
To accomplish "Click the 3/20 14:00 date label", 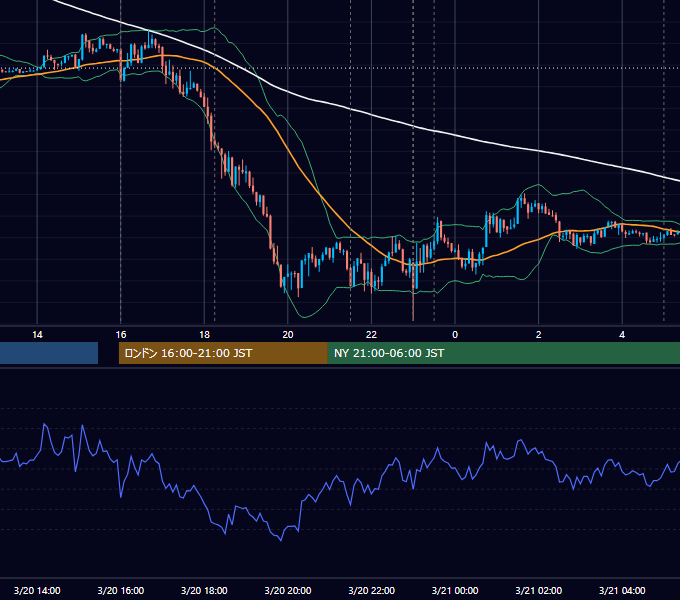I will coord(37,590).
